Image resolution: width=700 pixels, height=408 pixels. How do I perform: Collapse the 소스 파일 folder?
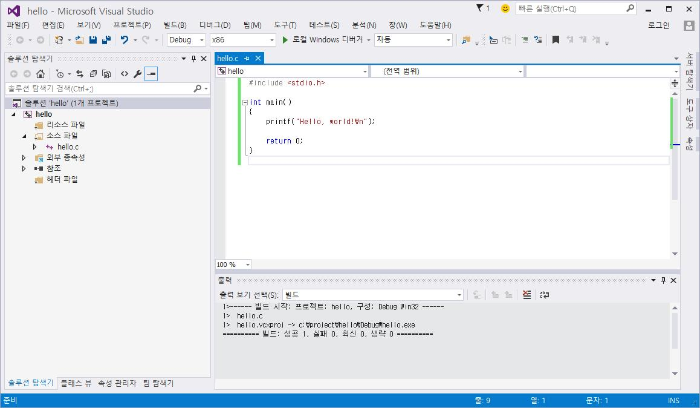point(24,136)
